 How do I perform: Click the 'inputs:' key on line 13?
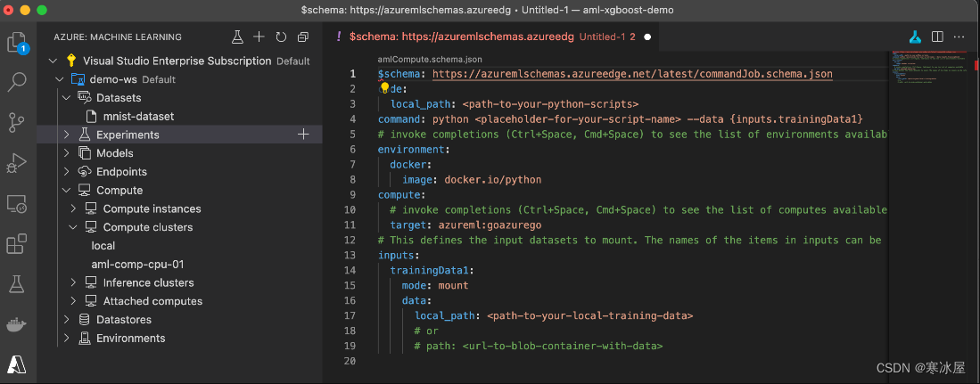pos(399,256)
